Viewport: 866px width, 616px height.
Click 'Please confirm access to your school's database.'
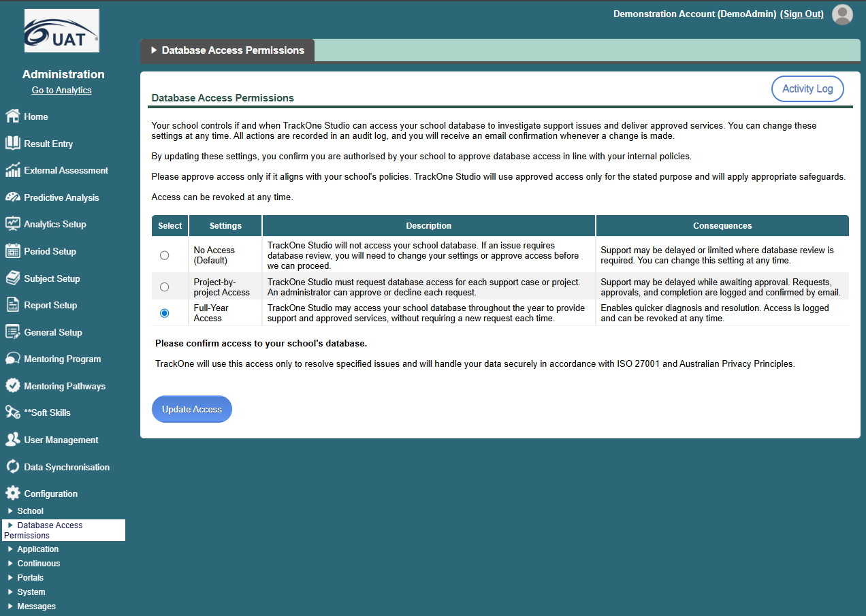[x=261, y=344]
